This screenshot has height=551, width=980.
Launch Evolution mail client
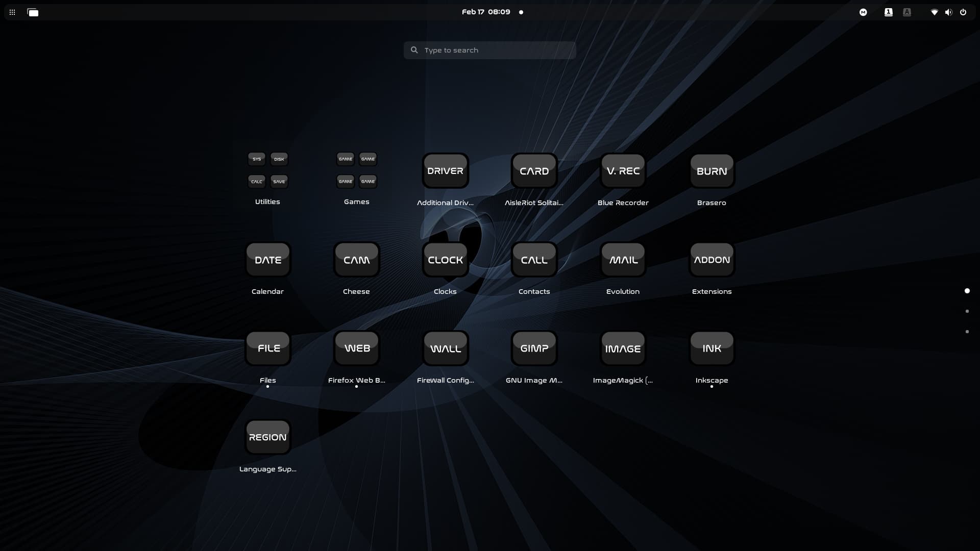[x=623, y=260]
